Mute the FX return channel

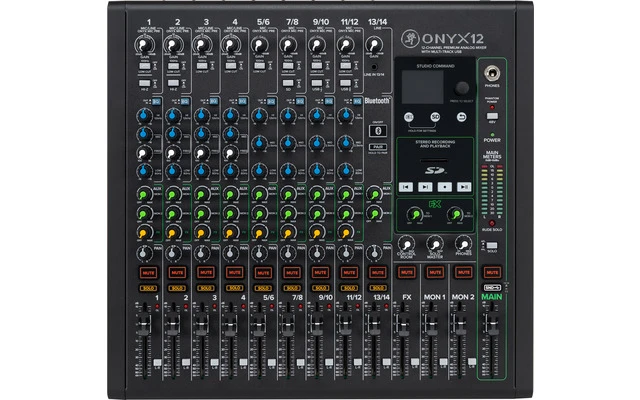pyautogui.click(x=407, y=272)
